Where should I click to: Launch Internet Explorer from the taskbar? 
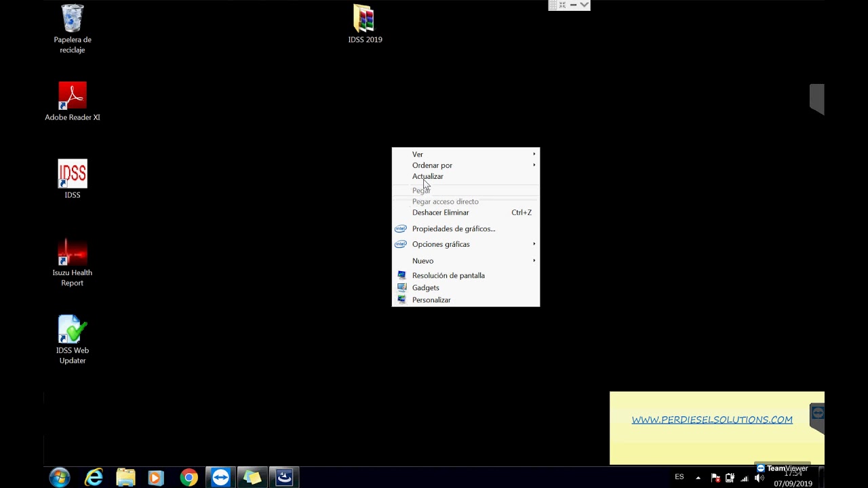[x=93, y=477]
